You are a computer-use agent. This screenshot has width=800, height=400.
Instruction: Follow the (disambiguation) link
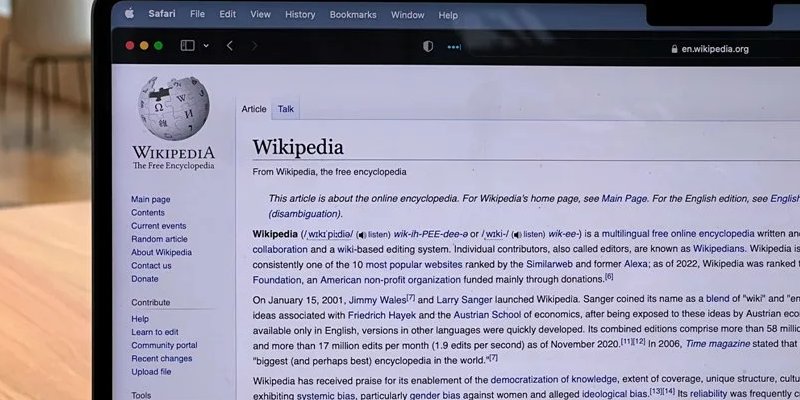tap(305, 214)
